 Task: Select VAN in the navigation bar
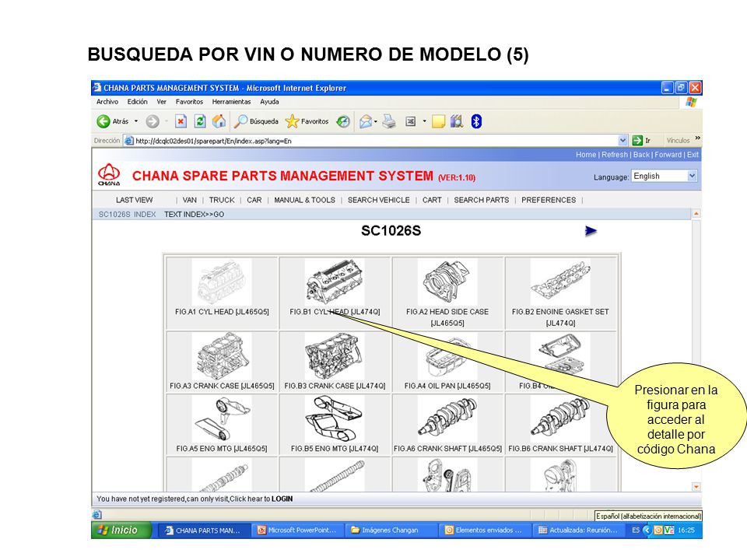(190, 200)
